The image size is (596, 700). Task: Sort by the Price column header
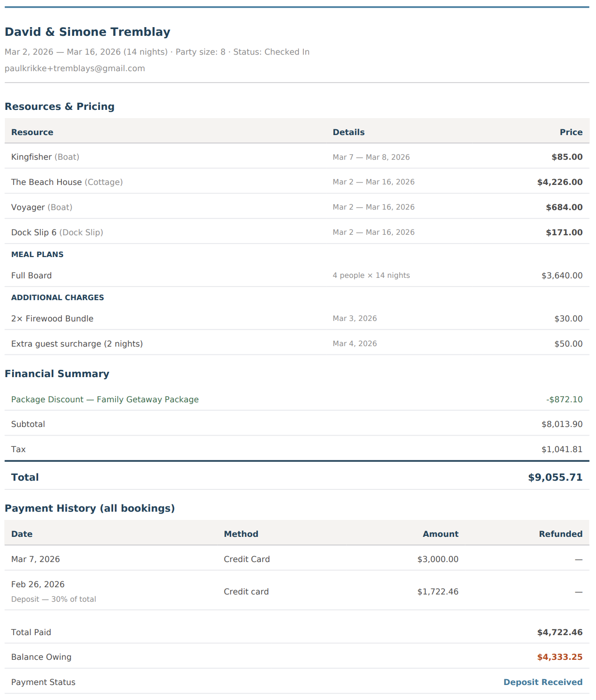(x=571, y=132)
